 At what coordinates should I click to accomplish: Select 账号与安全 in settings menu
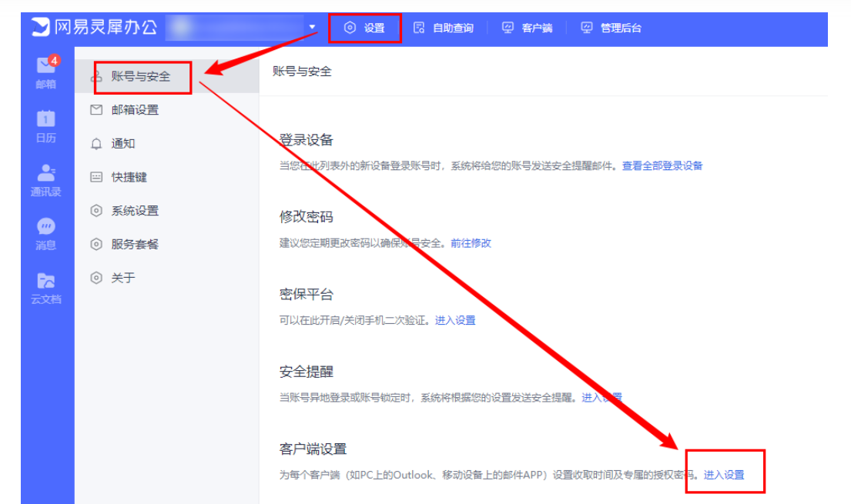click(x=167, y=76)
